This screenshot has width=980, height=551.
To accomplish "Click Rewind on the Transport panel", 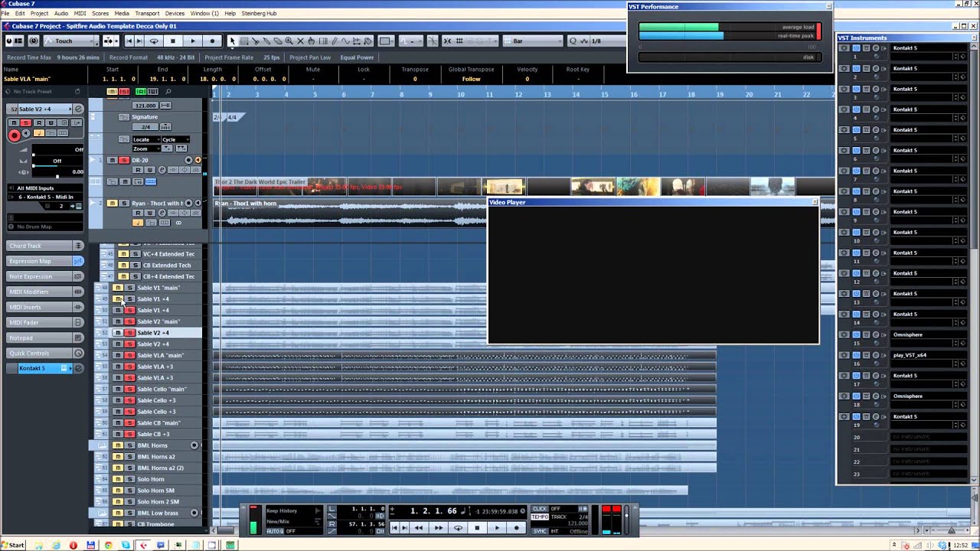I will pyautogui.click(x=419, y=528).
